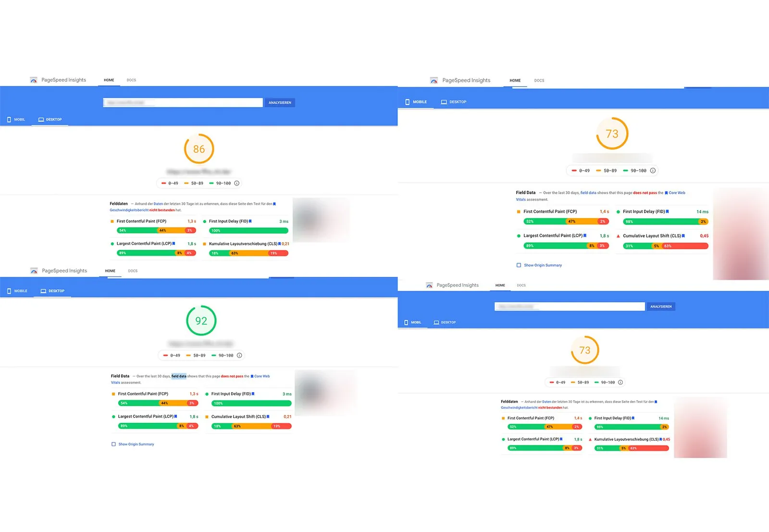Open HOME in German score 73 report header

(x=500, y=285)
